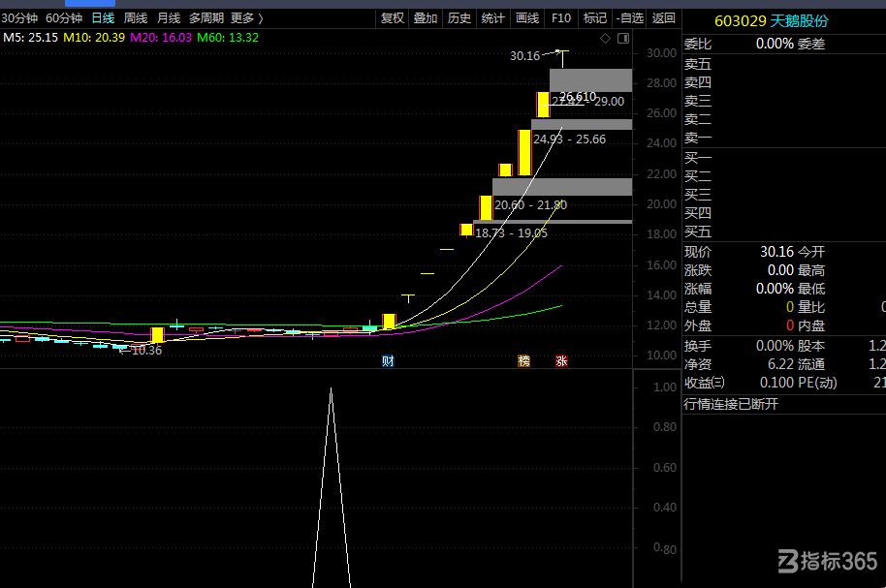Screen dimensions: 886x588
Task: Open the 标记 mark tool
Action: [x=595, y=18]
